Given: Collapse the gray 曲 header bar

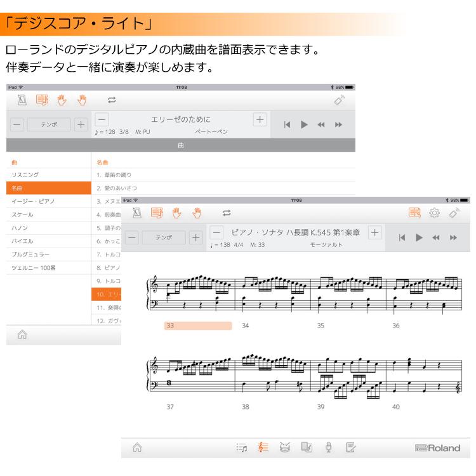Looking at the screenshot, I should [181, 145].
